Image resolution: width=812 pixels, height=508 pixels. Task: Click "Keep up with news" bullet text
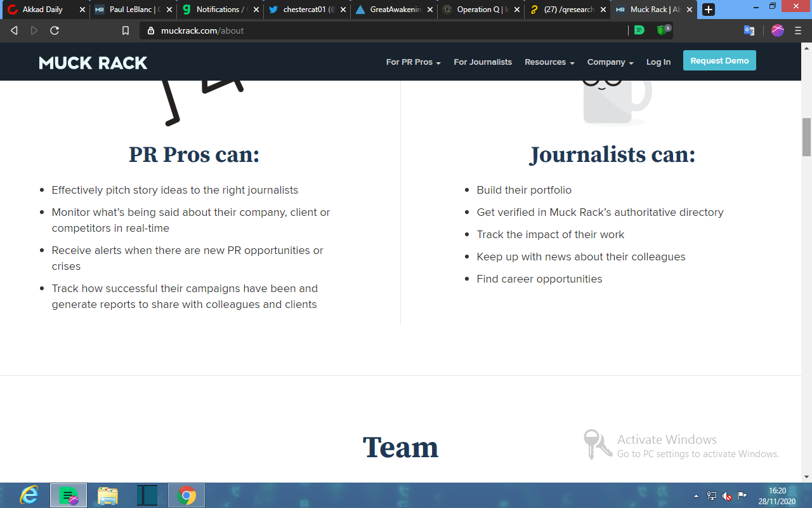tap(581, 257)
